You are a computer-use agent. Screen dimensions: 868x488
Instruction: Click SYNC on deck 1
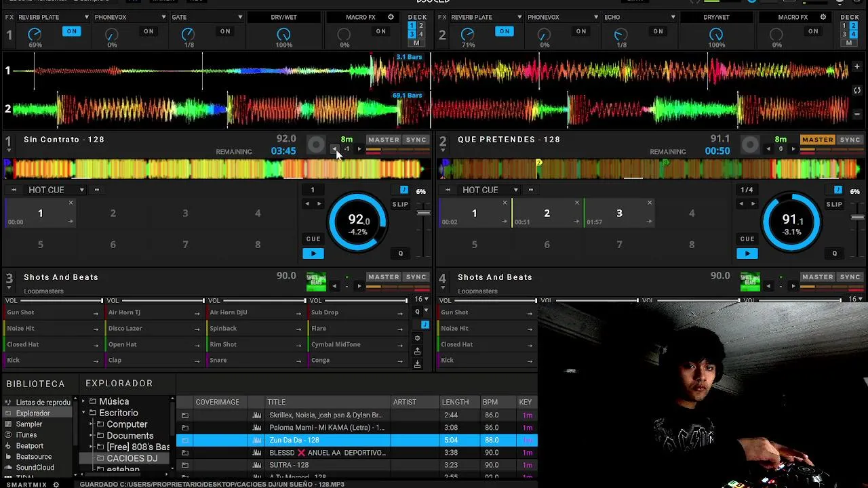tap(416, 140)
